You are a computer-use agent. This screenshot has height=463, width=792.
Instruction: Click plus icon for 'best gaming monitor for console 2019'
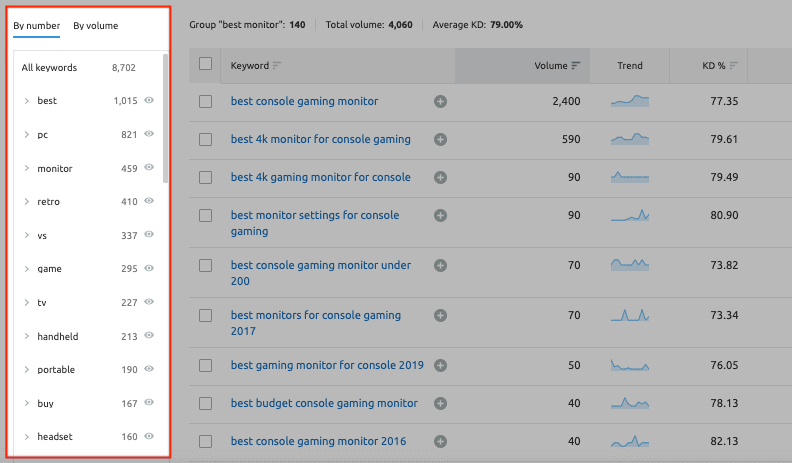[x=440, y=365]
